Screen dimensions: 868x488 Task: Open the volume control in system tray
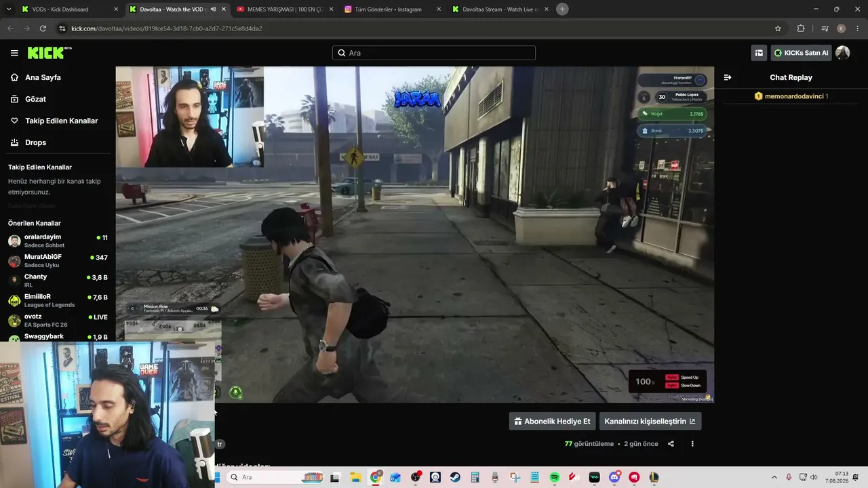tap(813, 478)
